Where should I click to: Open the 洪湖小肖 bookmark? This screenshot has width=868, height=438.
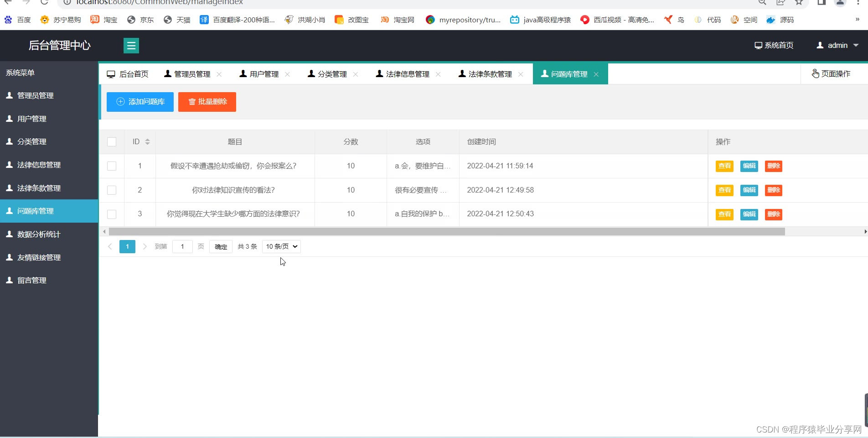pos(305,20)
